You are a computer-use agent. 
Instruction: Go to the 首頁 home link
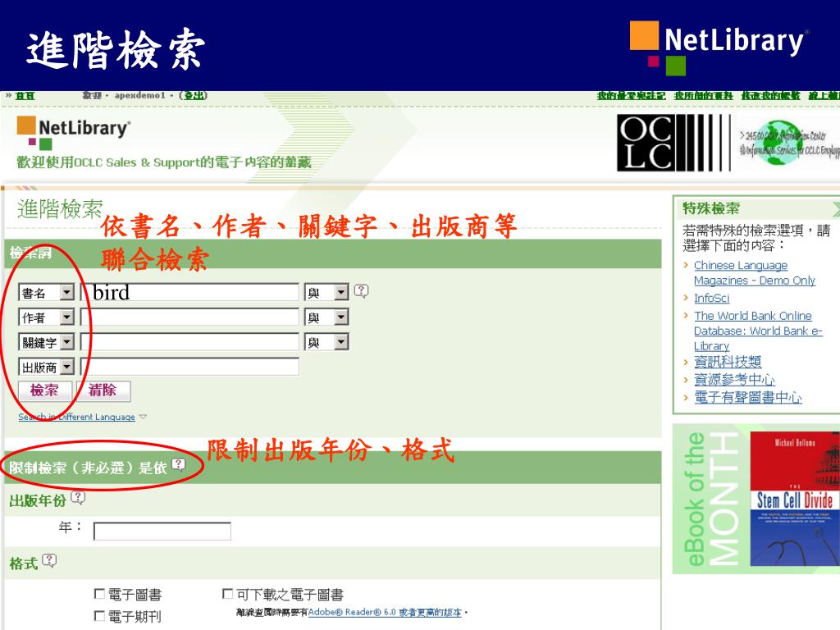point(25,96)
